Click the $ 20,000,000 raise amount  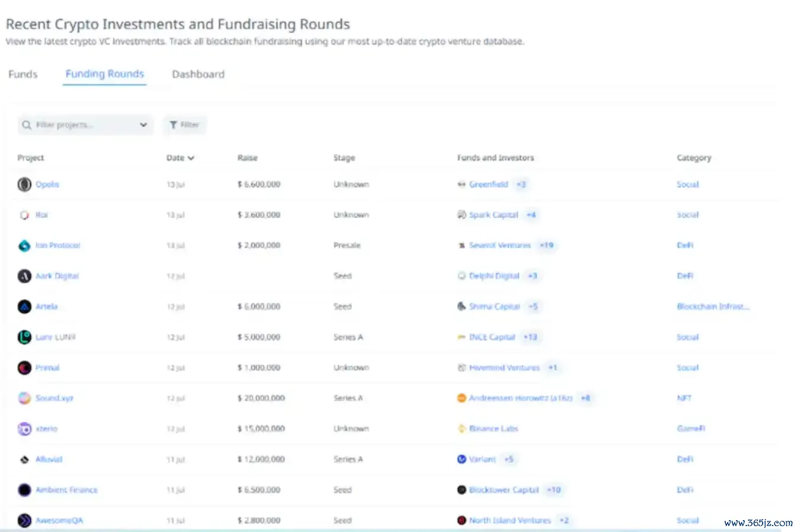pos(261,398)
